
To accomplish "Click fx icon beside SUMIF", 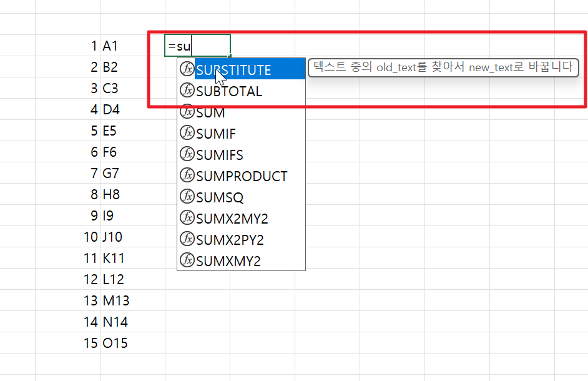I will [187, 133].
